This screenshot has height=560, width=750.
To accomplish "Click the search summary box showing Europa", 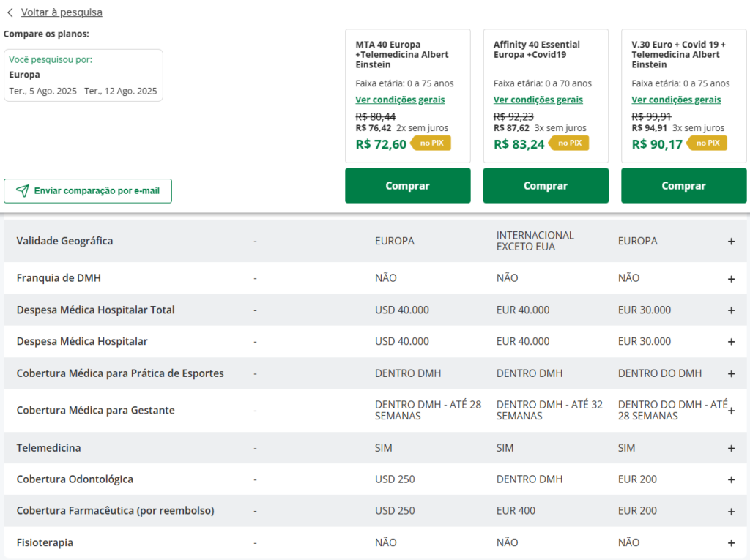I will [83, 75].
